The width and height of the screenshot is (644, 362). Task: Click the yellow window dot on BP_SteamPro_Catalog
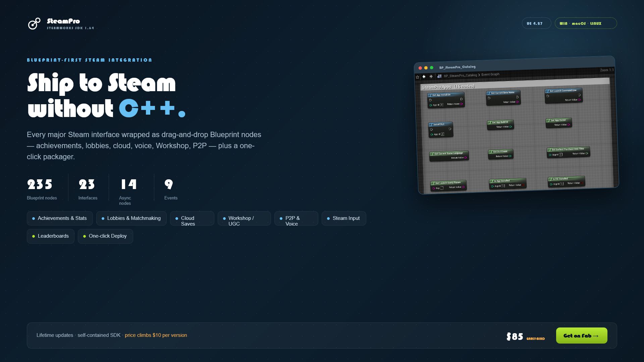coord(426,68)
